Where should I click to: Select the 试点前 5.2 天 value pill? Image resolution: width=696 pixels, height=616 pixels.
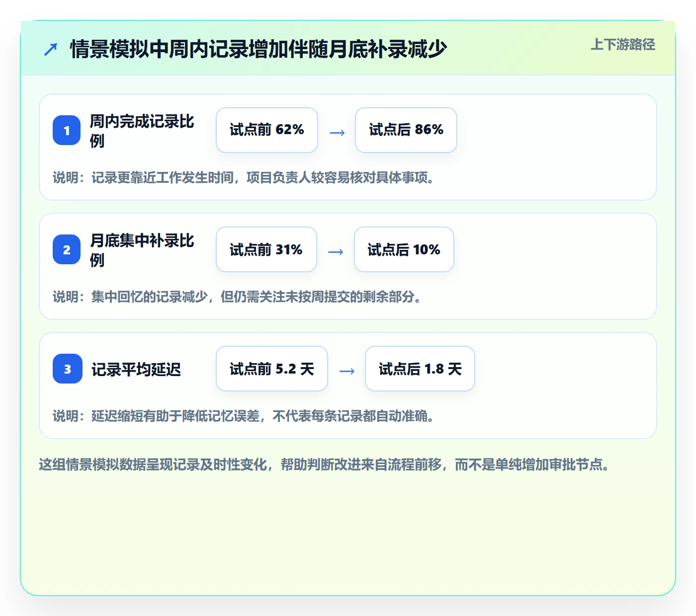pyautogui.click(x=272, y=369)
